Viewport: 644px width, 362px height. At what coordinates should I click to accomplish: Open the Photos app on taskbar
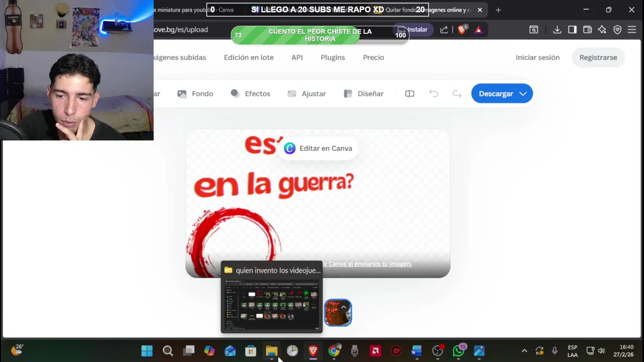[479, 351]
